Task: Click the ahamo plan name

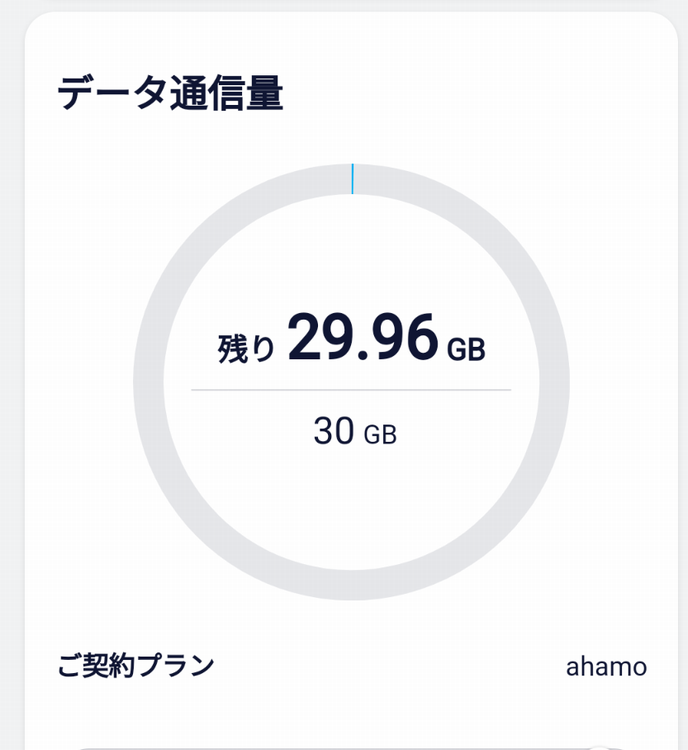Action: click(x=606, y=666)
